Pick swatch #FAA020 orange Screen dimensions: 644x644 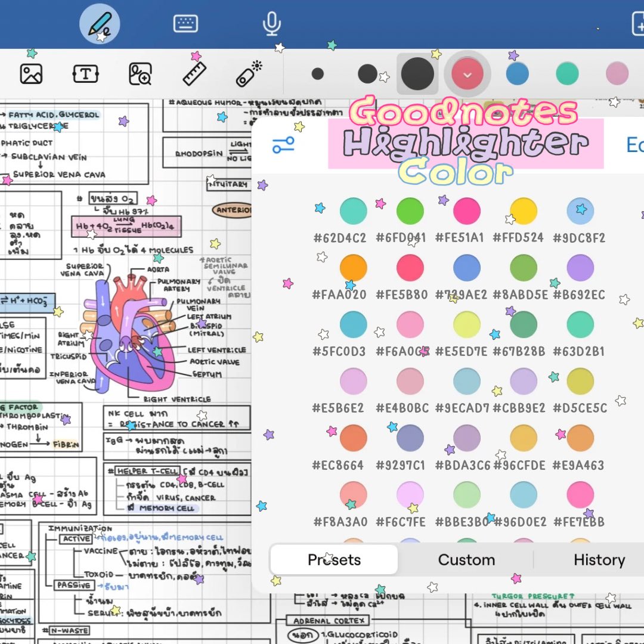353,268
